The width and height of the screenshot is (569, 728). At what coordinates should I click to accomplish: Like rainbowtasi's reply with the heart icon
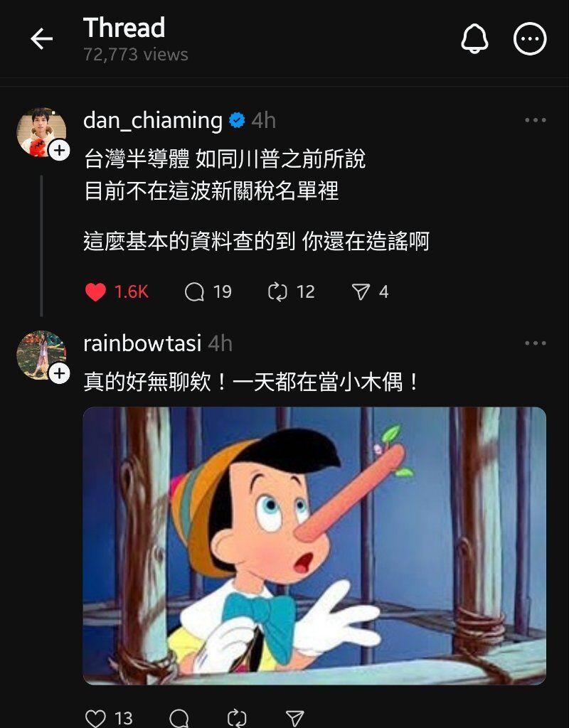[96, 718]
